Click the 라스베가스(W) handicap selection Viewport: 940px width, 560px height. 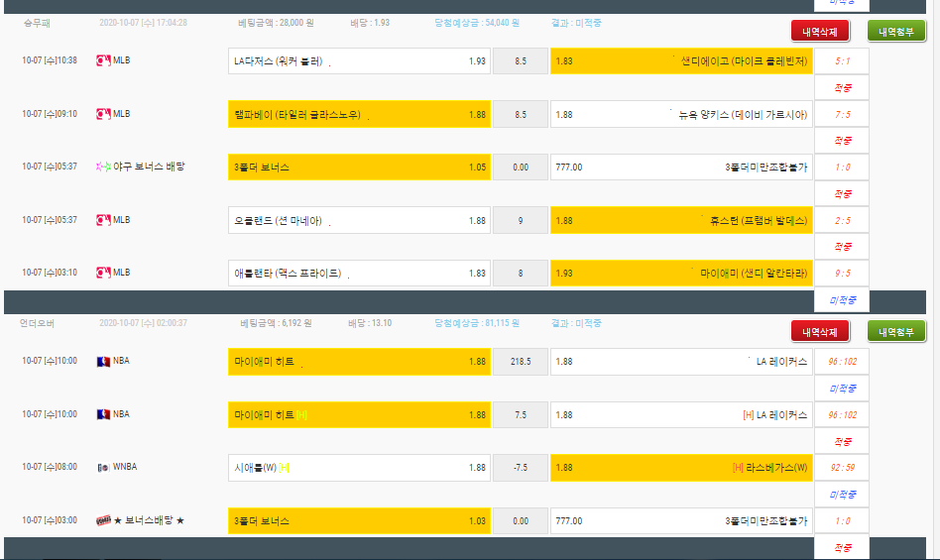coord(681,468)
